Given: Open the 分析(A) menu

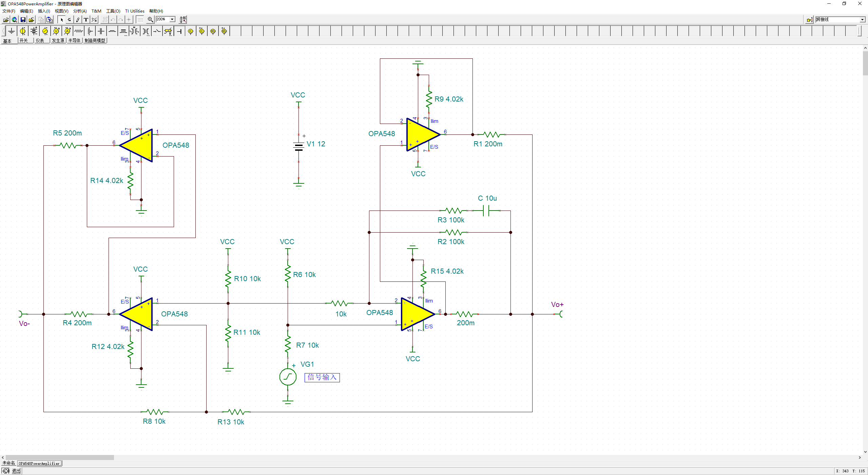Looking at the screenshot, I should click(x=80, y=11).
